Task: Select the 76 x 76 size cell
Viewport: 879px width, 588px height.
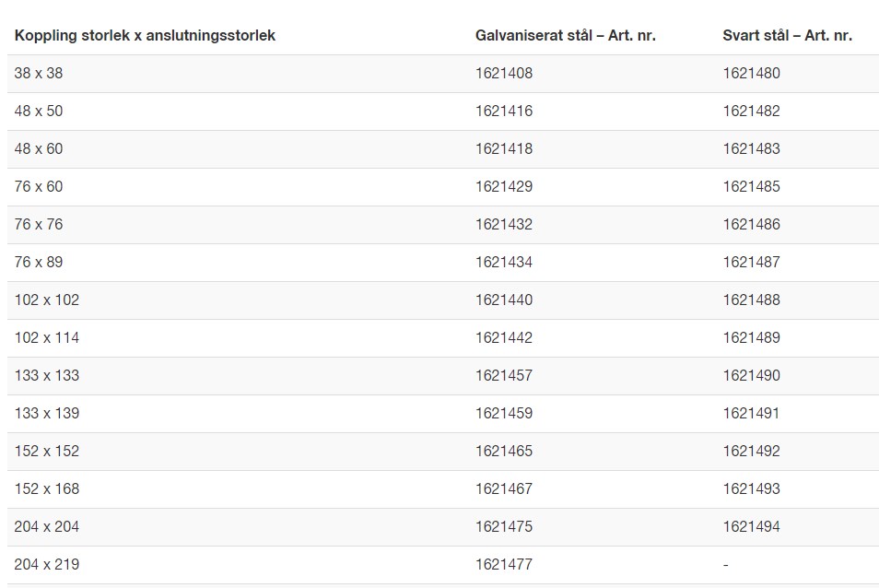Action: (x=39, y=225)
